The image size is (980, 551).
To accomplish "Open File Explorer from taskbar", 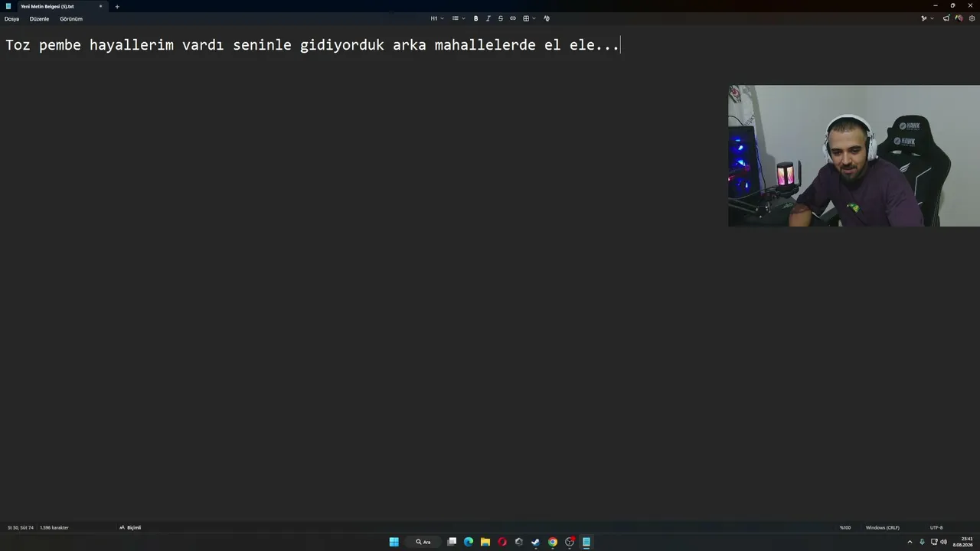I will (485, 542).
